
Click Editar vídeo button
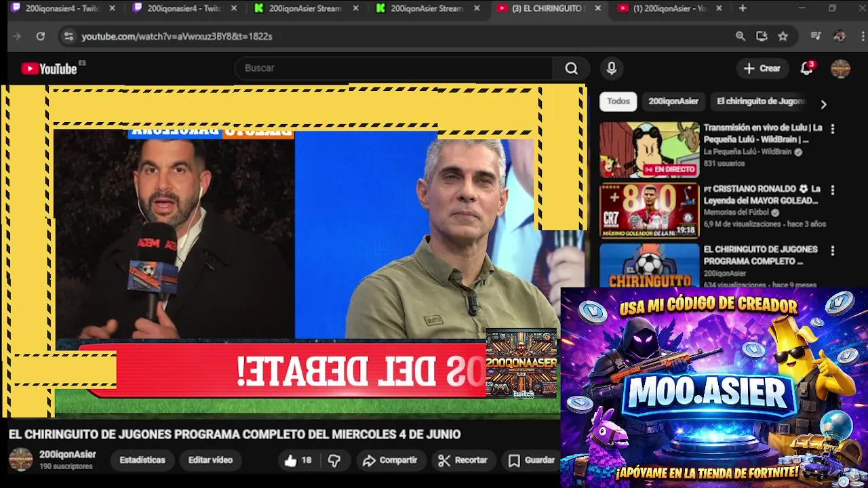210,460
